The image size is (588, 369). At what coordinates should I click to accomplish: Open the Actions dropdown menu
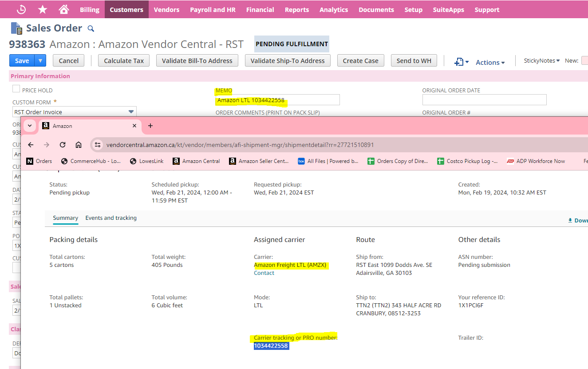pos(490,63)
